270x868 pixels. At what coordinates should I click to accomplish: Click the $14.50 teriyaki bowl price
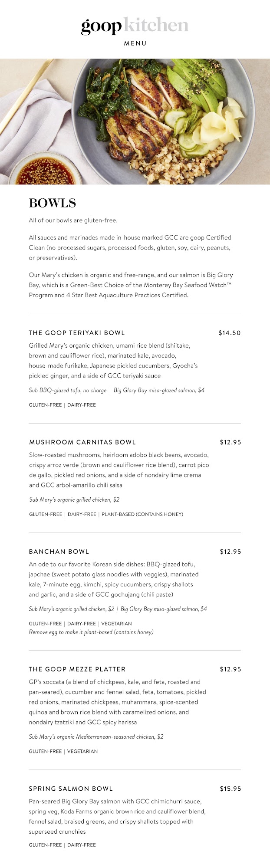[x=229, y=333]
